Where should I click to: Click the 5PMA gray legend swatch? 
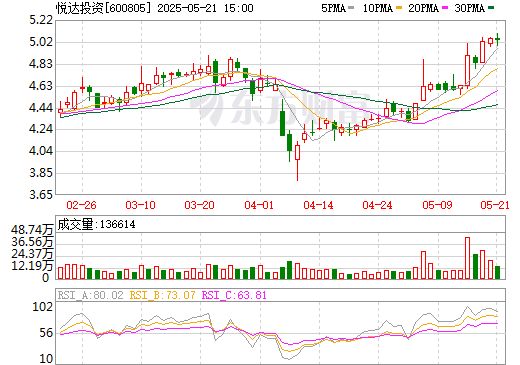(x=351, y=7)
